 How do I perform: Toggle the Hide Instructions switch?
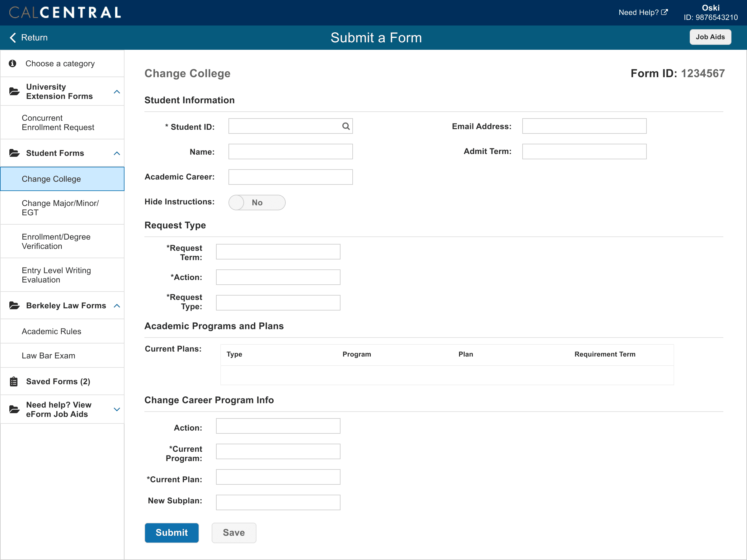click(257, 203)
